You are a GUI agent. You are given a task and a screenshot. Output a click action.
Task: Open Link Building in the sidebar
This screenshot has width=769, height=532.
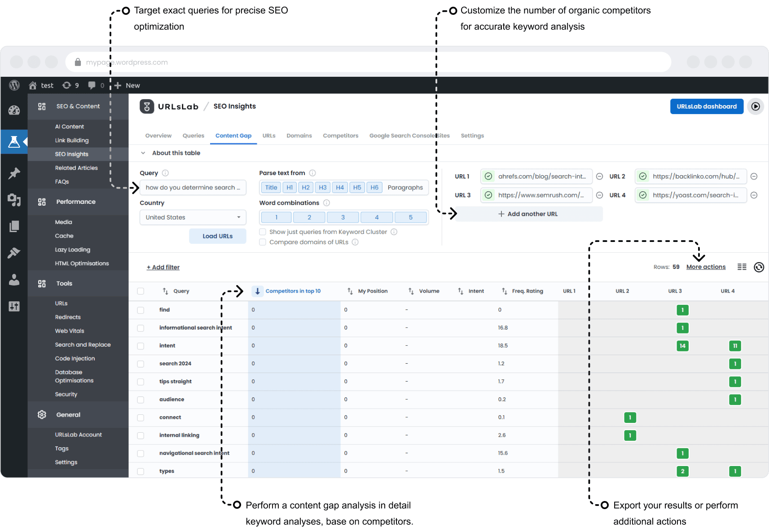click(72, 141)
